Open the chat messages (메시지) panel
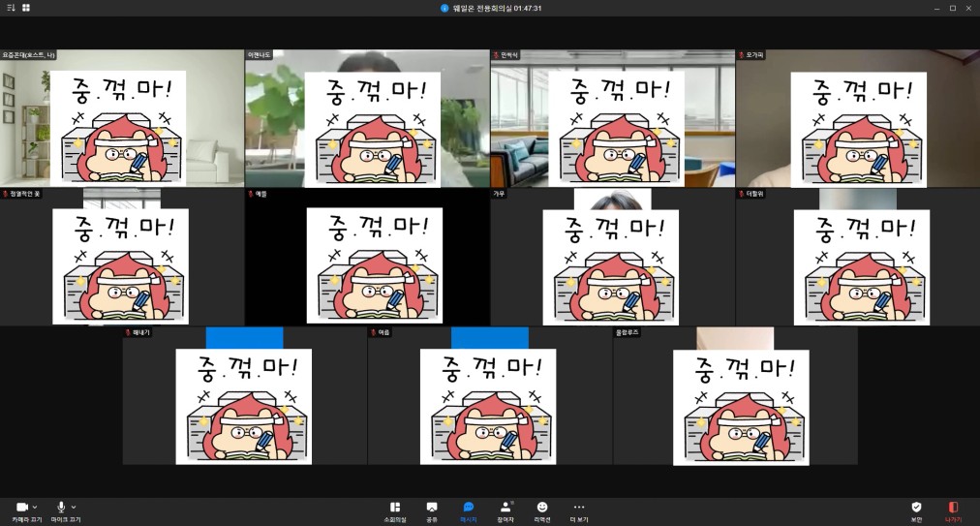 (468, 511)
